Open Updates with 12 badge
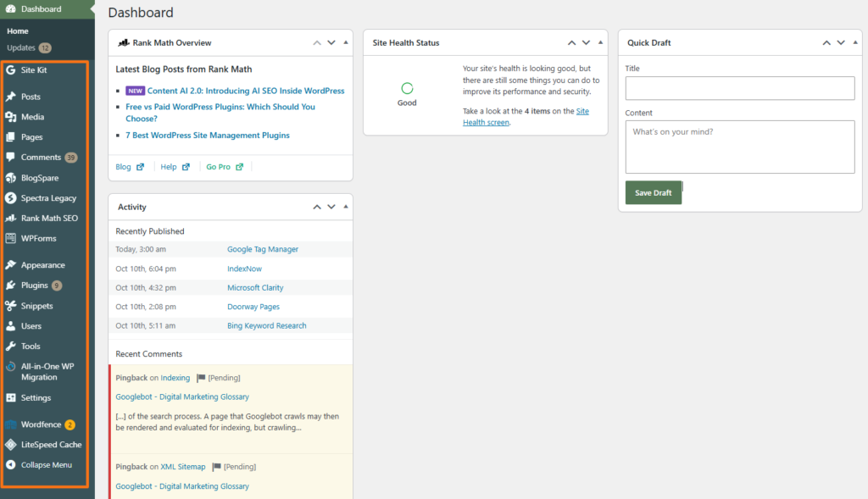Viewport: 868px width, 499px height. [29, 47]
